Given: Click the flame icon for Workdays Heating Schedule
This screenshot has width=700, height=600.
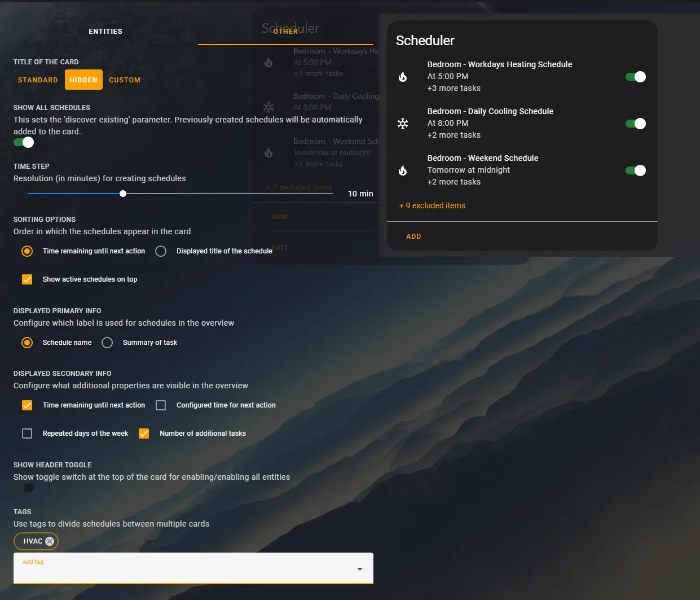Looking at the screenshot, I should point(403,77).
